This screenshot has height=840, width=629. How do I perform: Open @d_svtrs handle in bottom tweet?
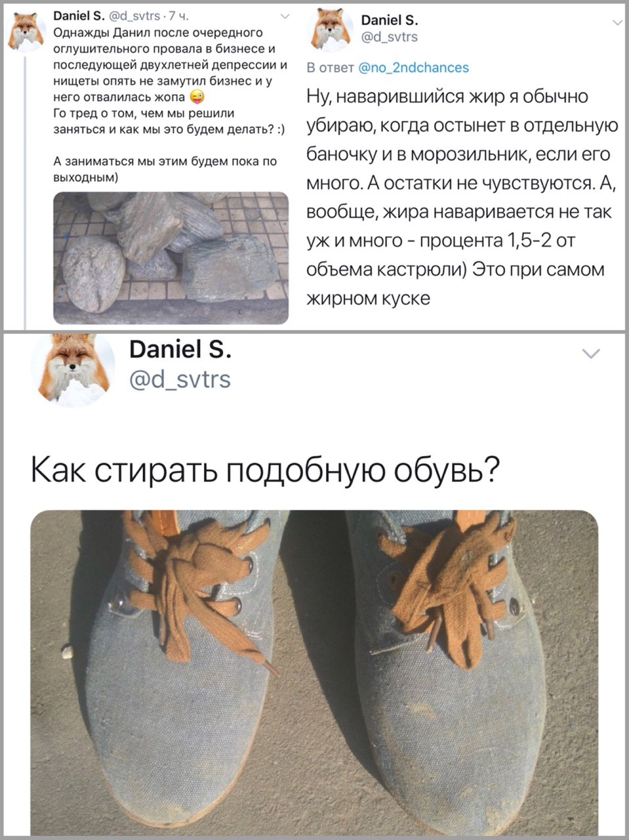coord(180,379)
